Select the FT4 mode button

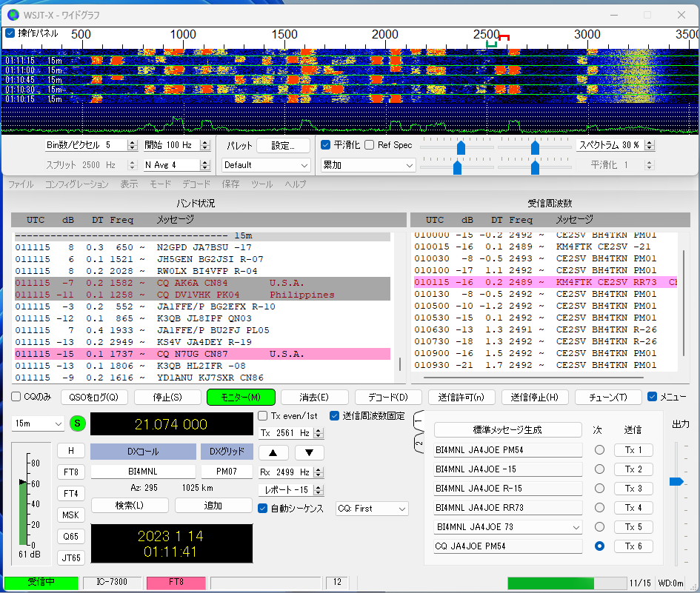(x=71, y=493)
